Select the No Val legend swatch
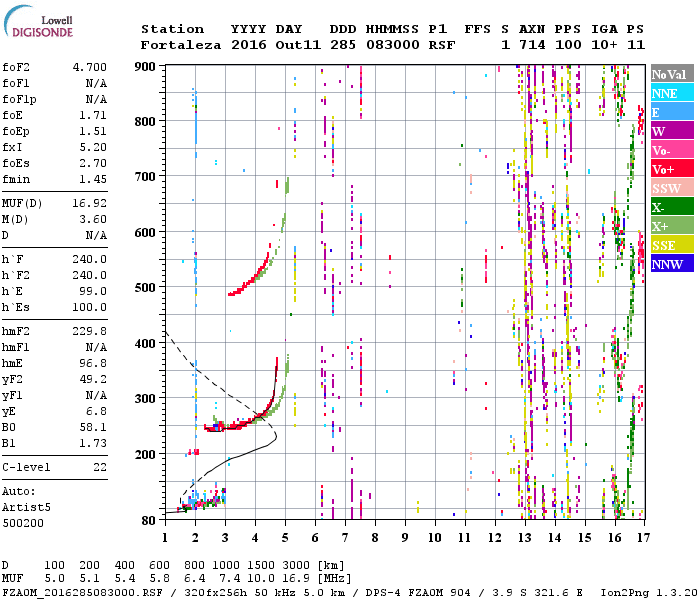 pyautogui.click(x=672, y=74)
